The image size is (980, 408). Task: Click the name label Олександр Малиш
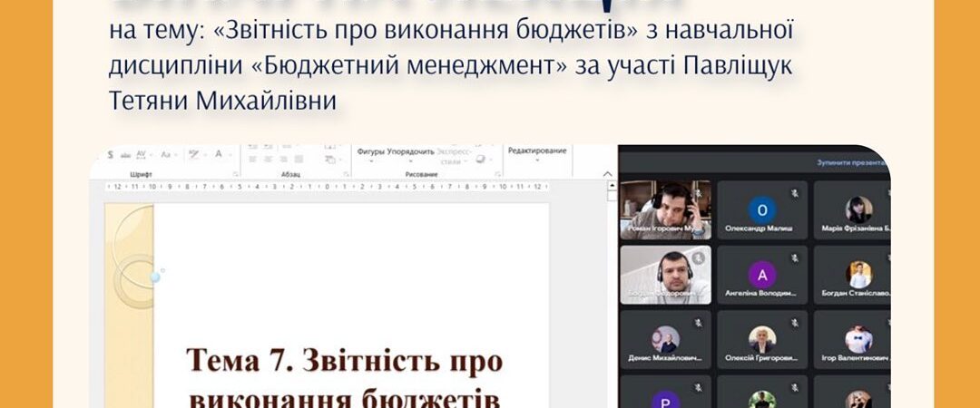point(758,228)
